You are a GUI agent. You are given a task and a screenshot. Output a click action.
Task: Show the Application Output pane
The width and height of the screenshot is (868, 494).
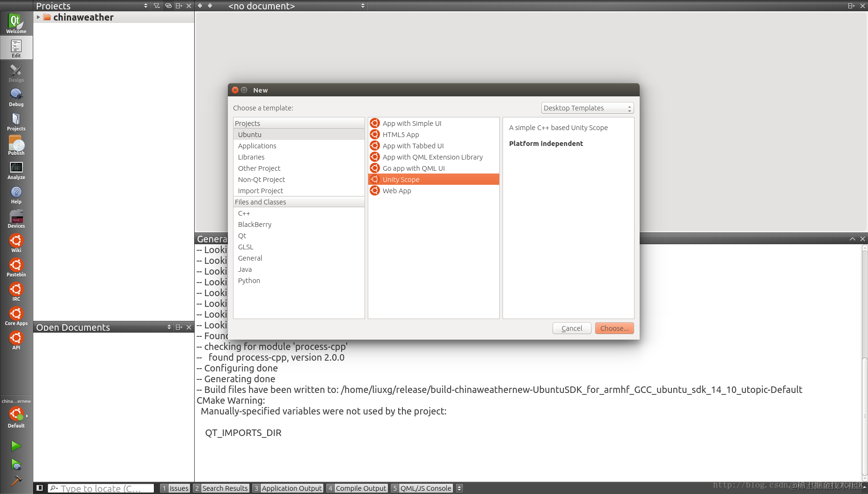click(287, 488)
